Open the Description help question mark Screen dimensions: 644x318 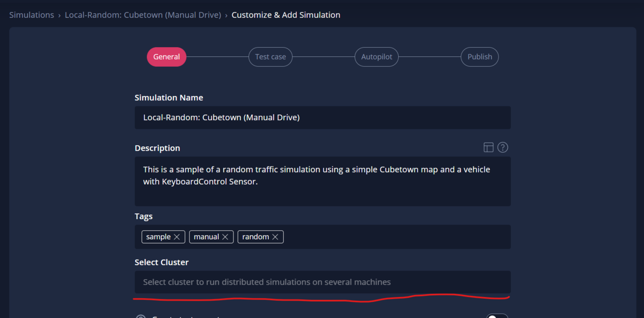(503, 147)
